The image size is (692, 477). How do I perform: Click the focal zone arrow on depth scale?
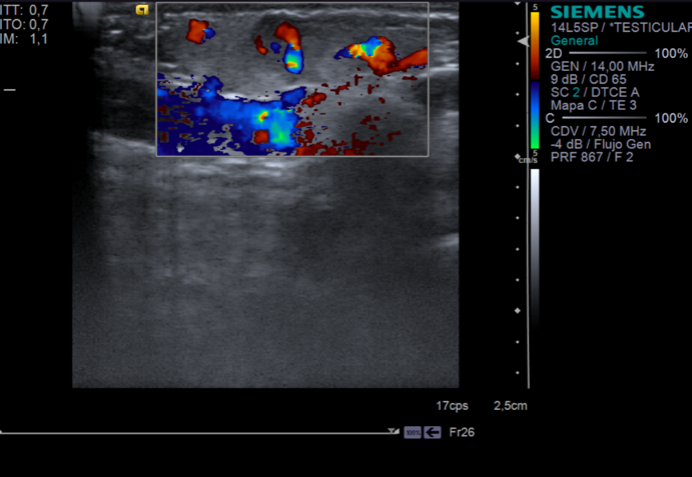coord(522,41)
